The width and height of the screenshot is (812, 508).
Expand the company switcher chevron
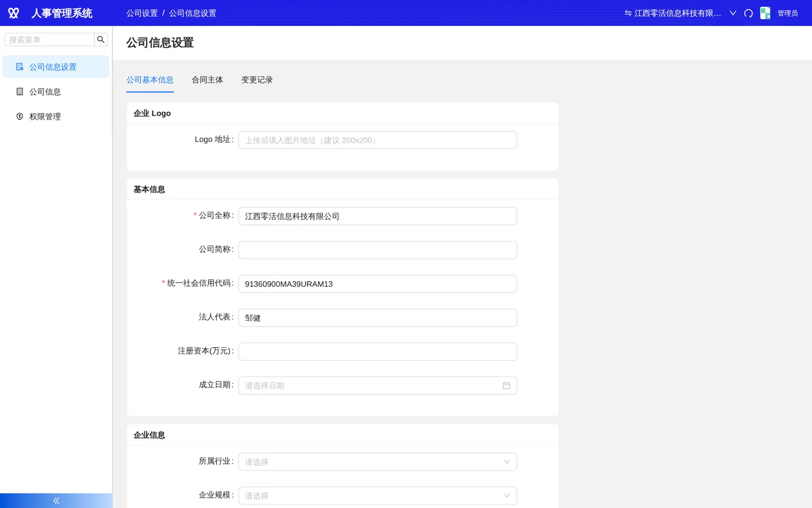(733, 13)
